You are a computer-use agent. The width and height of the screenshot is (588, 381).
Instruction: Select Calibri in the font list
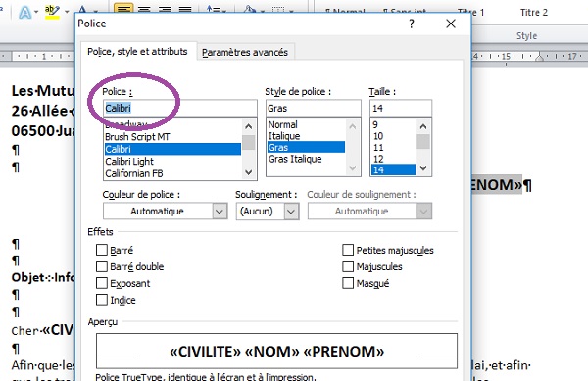[172, 149]
